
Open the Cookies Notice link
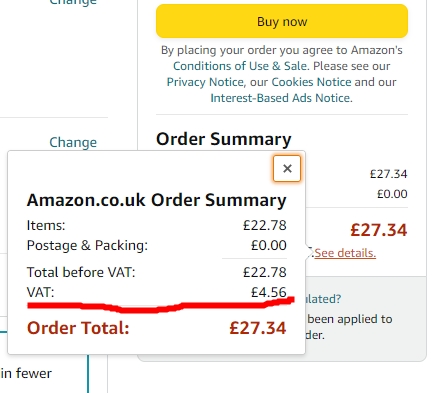point(311,82)
